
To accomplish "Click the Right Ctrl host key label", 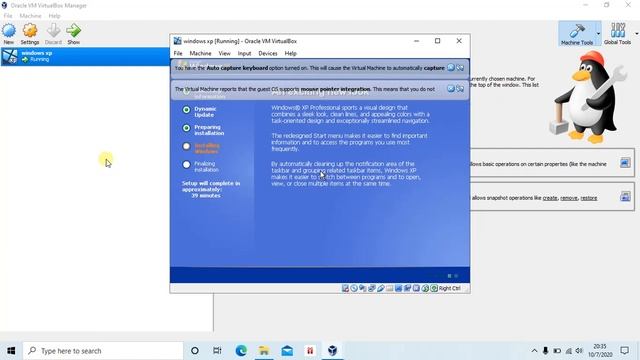I will tap(449, 288).
